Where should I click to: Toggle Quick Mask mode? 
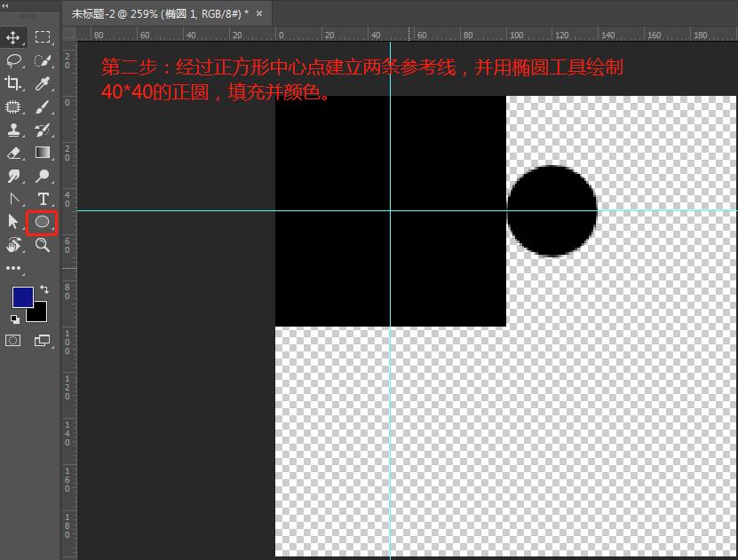pyautogui.click(x=12, y=340)
